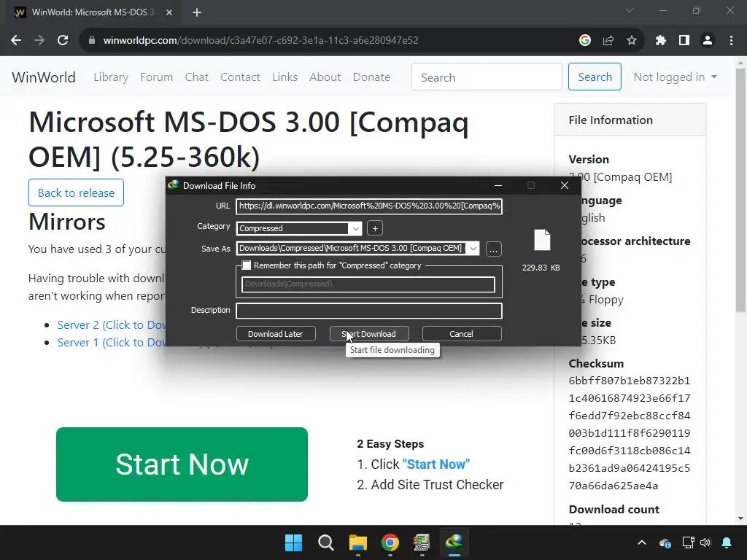
Task: Open the Chrome profile avatar
Action: point(708,41)
